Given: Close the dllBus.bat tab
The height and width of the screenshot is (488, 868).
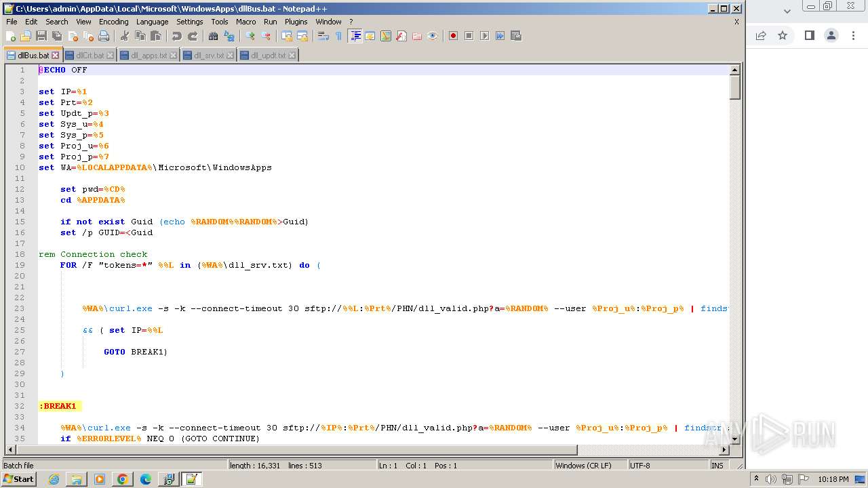Looking at the screenshot, I should pos(56,56).
